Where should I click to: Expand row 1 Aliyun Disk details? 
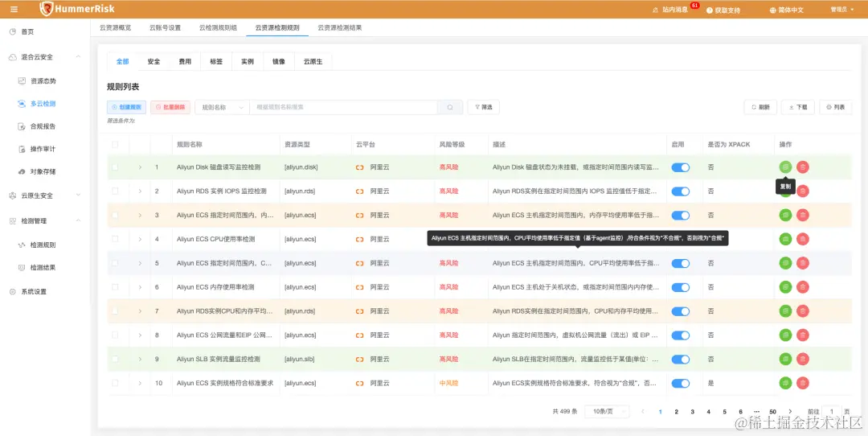[140, 167]
